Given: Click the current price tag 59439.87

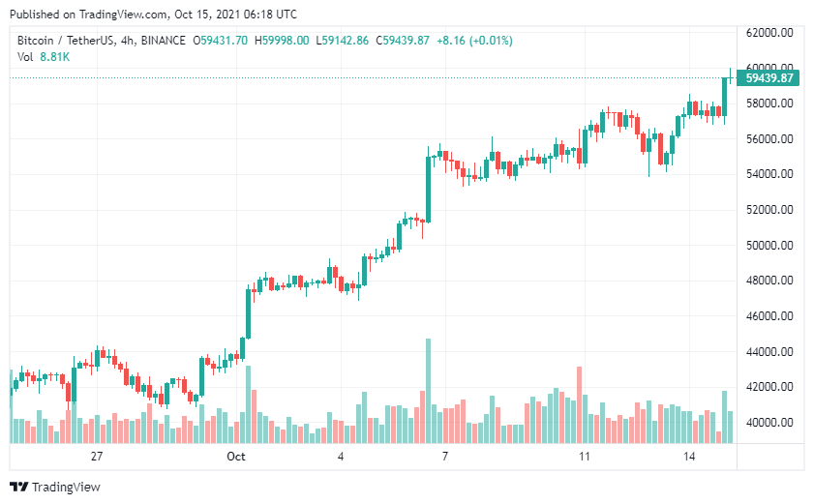Looking at the screenshot, I should [x=769, y=77].
